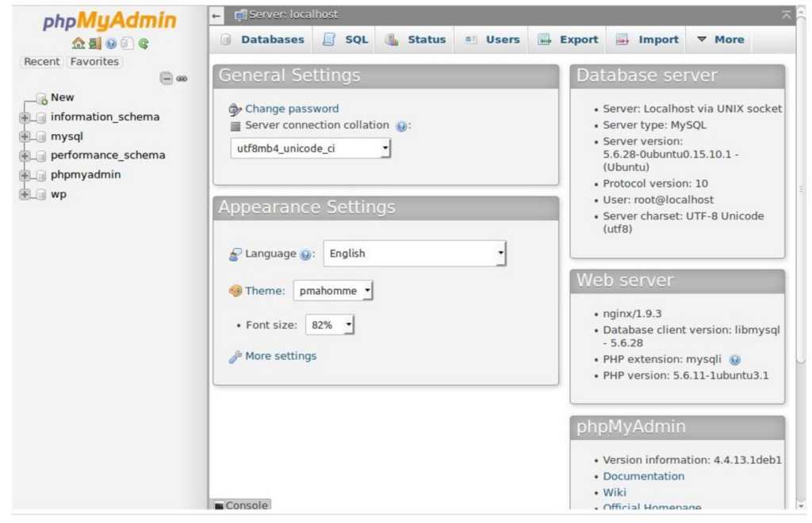The image size is (812, 523).
Task: Select the phpmyadmin database name
Action: 86,175
